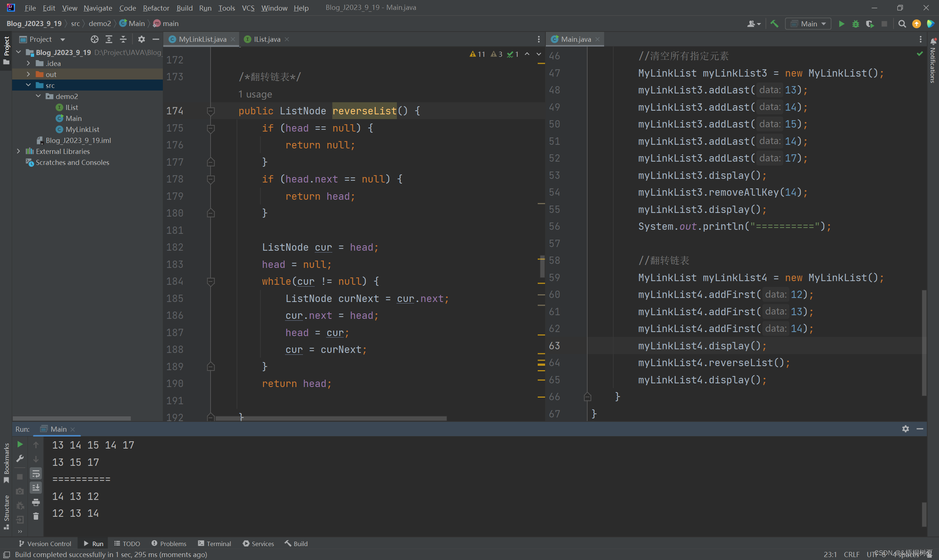This screenshot has width=939, height=560.
Task: Click Project tree horizontal scrollbar
Action: tap(72, 418)
